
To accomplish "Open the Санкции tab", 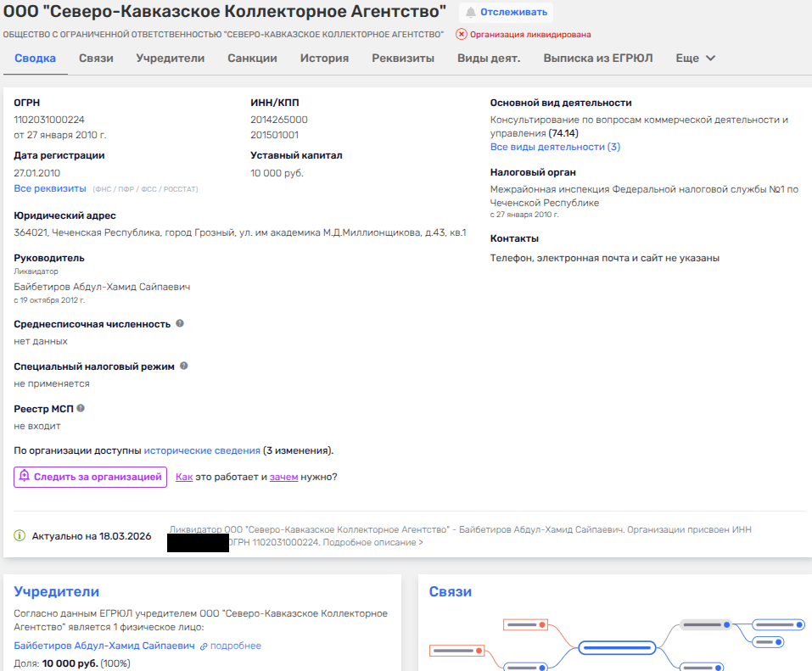I will 252,59.
